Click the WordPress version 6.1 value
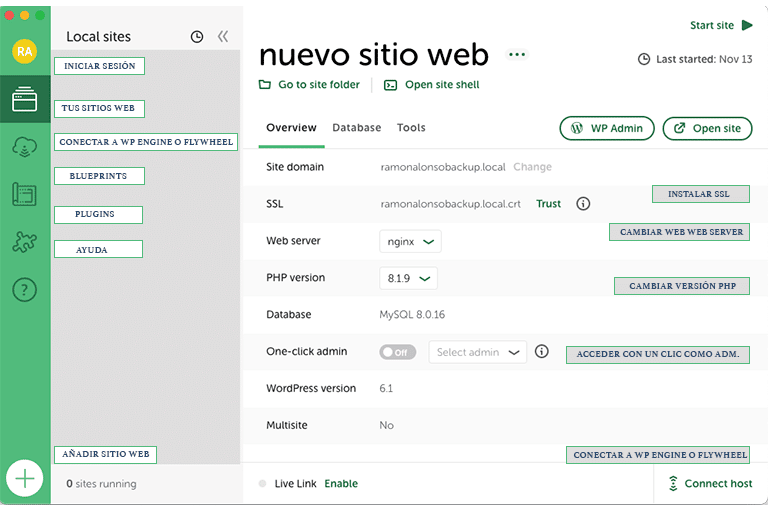This screenshot has width=768, height=512. pos(386,389)
